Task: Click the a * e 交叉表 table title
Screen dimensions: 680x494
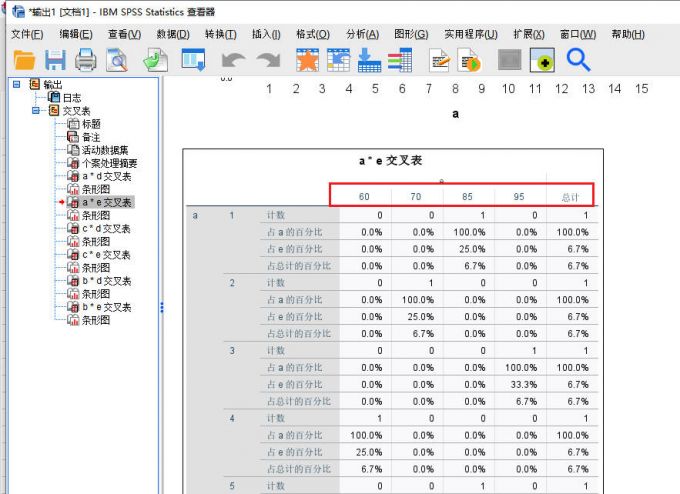Action: 390,161
